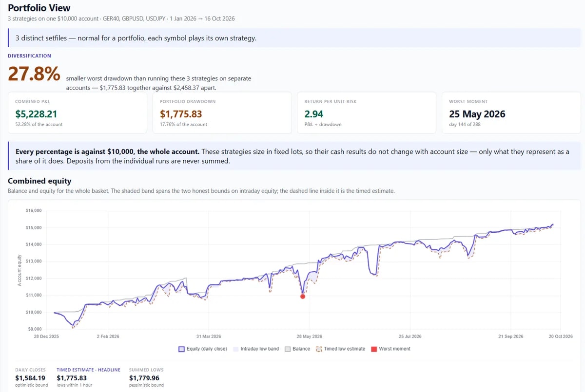Click the 25 Jul 2026 x-axis label
585x392 pixels.
(x=410, y=336)
